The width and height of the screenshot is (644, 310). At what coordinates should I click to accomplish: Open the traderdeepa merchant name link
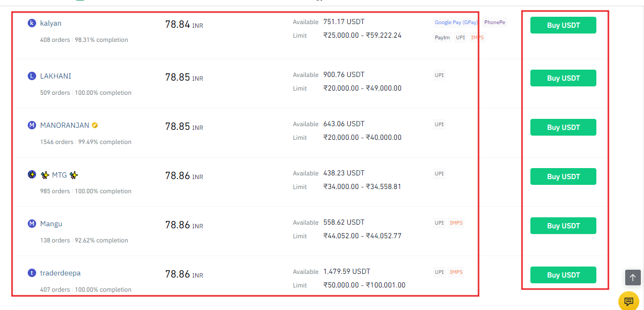[x=60, y=273]
